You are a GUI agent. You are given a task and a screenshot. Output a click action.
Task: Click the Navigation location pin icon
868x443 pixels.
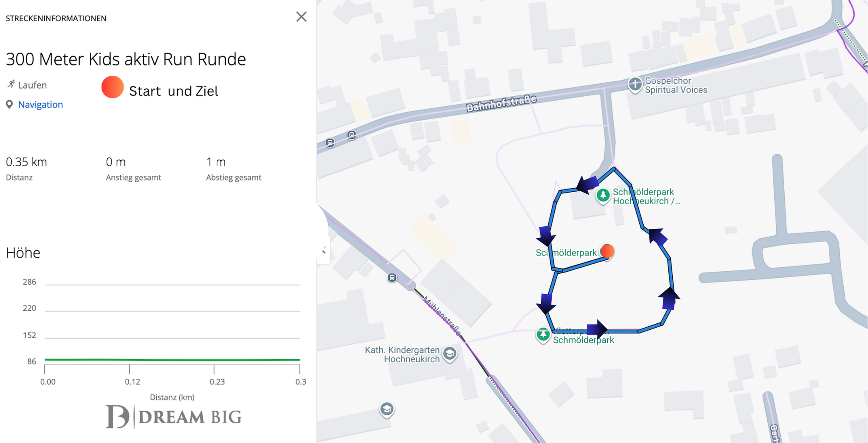(9, 105)
